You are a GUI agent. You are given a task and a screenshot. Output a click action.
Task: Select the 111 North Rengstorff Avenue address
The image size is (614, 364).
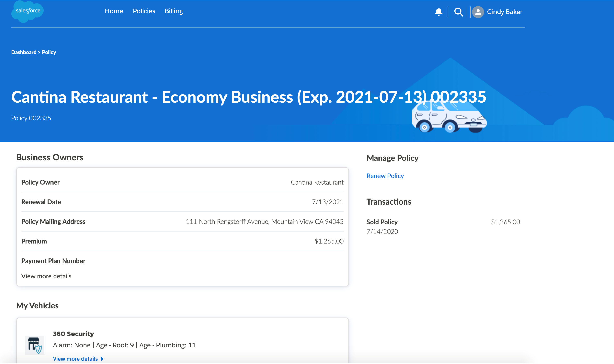point(265,222)
